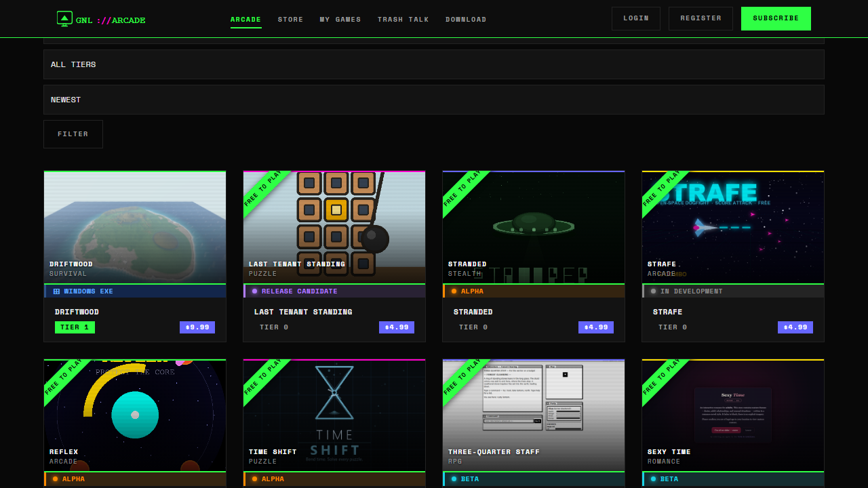Click the GNL Arcade logo icon

(x=64, y=19)
